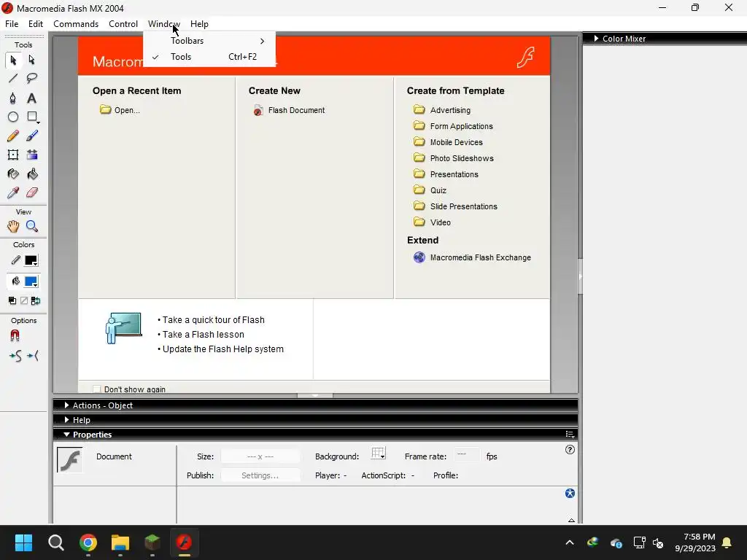Click the No Color button

tap(24, 300)
